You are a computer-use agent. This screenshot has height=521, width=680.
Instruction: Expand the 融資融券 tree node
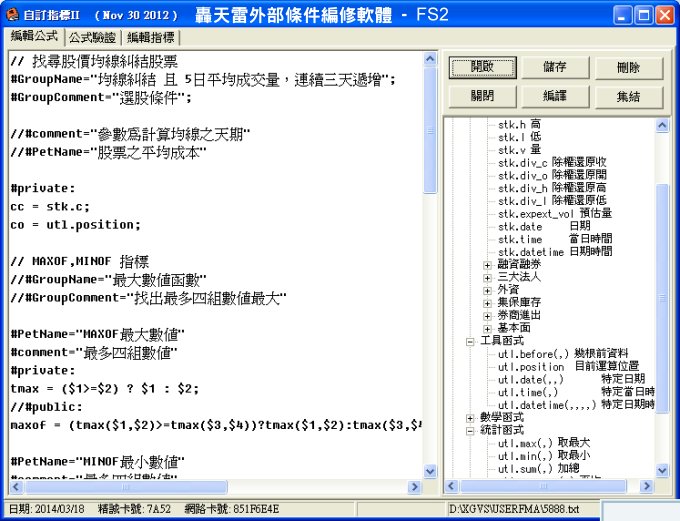coord(487,265)
